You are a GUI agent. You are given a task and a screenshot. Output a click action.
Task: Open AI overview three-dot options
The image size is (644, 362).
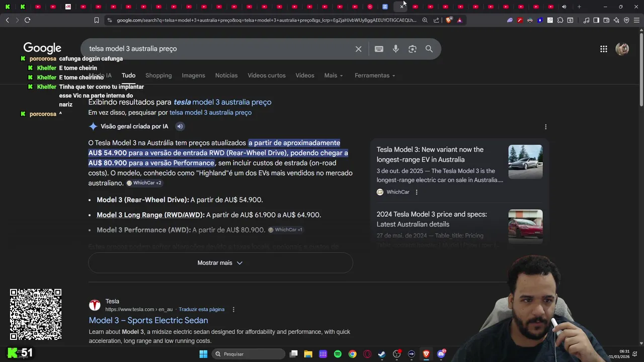click(545, 127)
